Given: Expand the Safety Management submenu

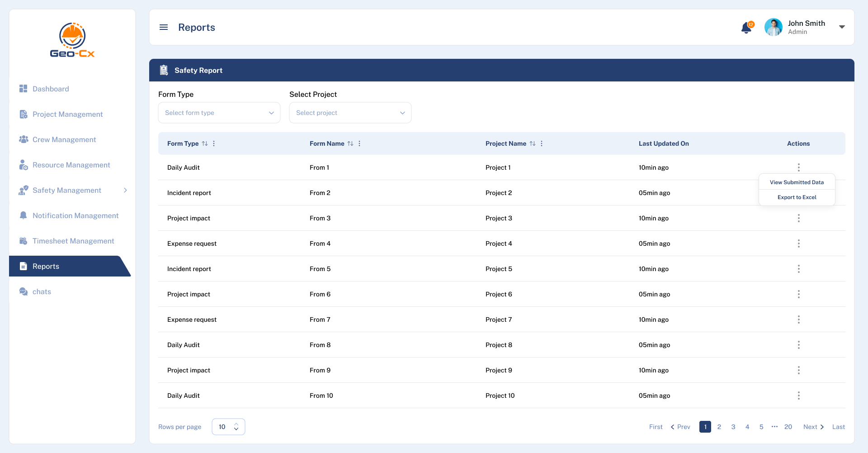Looking at the screenshot, I should (x=125, y=191).
